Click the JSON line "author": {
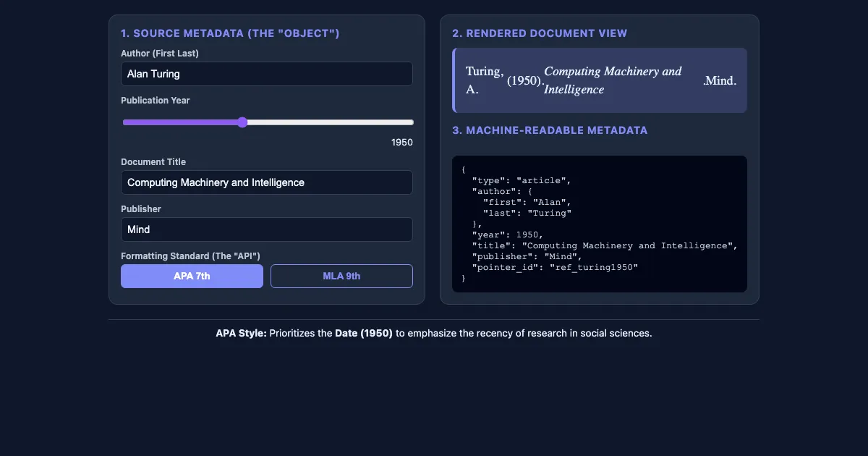This screenshot has width=868, height=456. coord(502,191)
